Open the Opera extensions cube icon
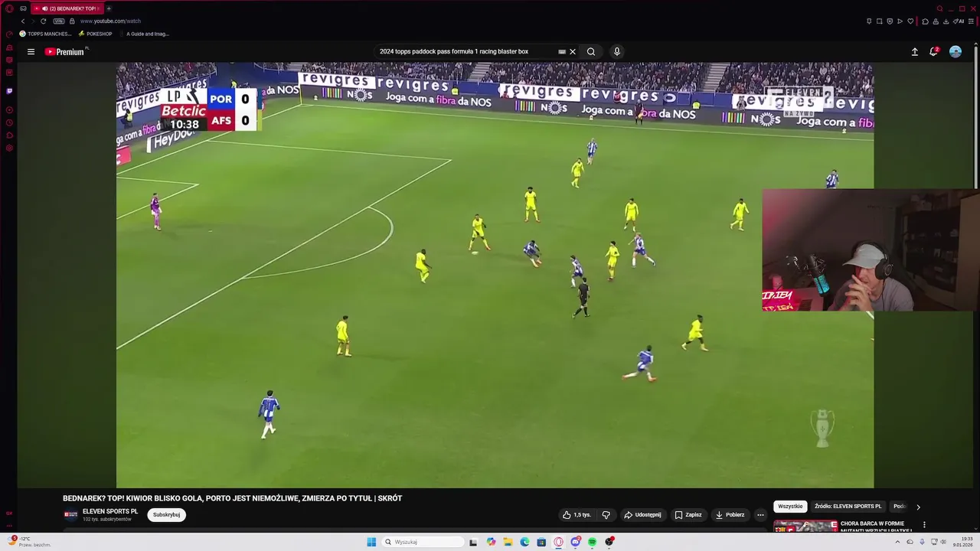Viewport: 980px width, 551px height. point(925,21)
